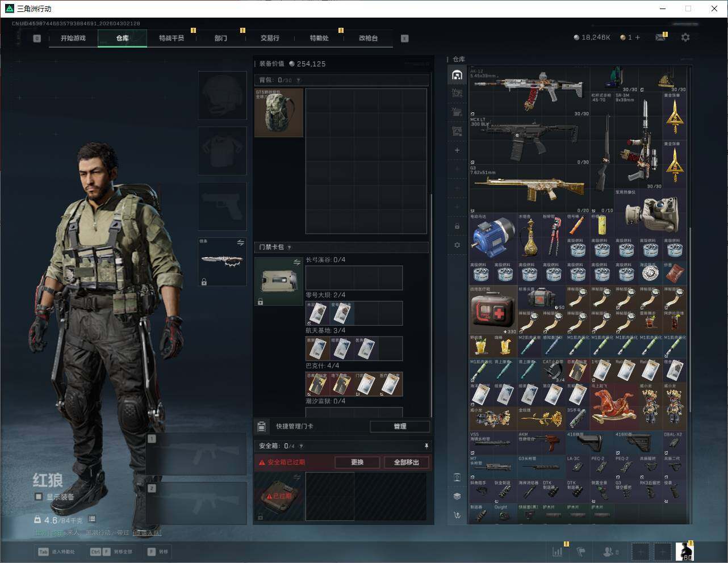This screenshot has width=728, height=563.
Task: Select the golden rose item
Action: [x=541, y=418]
